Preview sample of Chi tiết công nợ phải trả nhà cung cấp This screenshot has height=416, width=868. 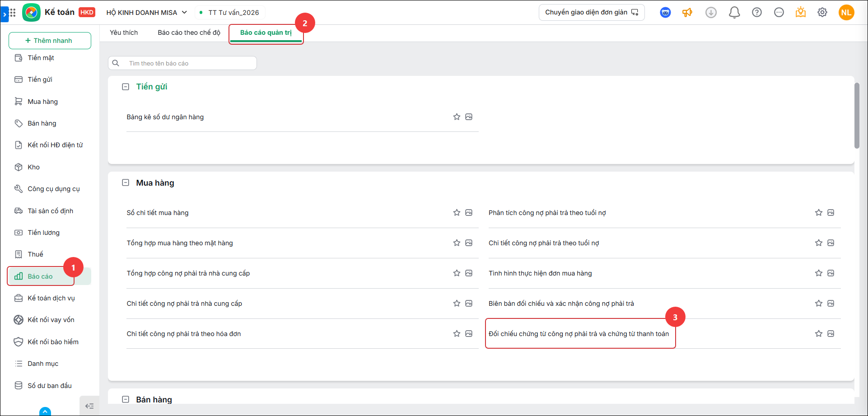click(469, 304)
